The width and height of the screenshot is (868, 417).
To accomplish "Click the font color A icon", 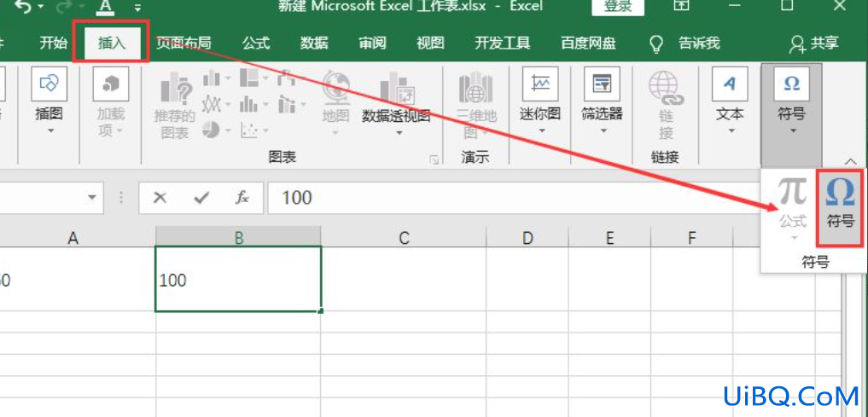I will [105, 7].
